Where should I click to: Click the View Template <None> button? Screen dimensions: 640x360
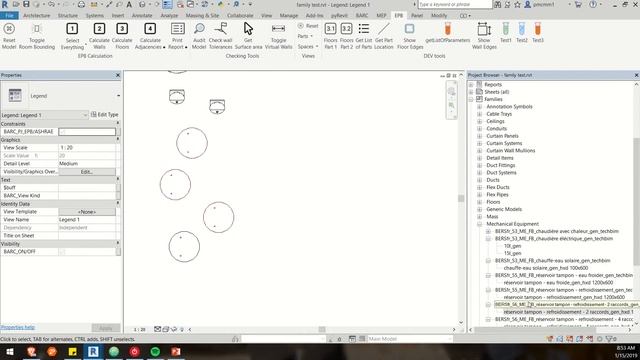87,212
